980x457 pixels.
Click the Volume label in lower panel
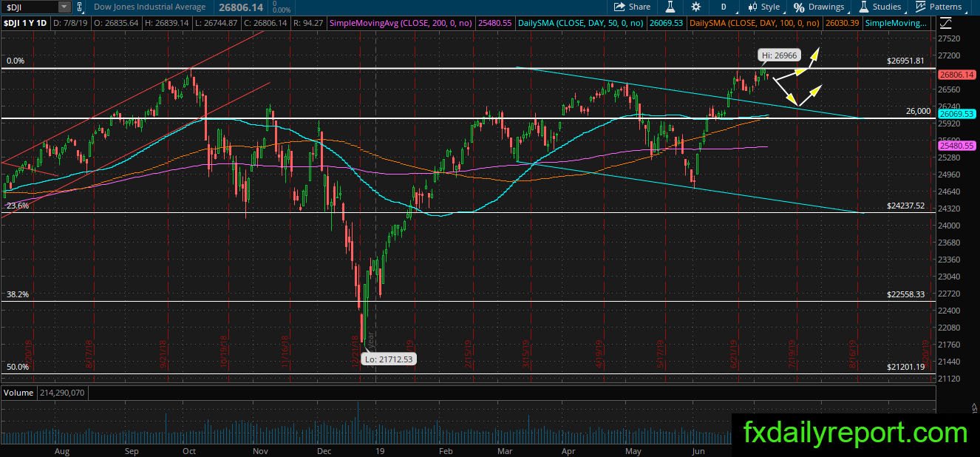[x=17, y=393]
